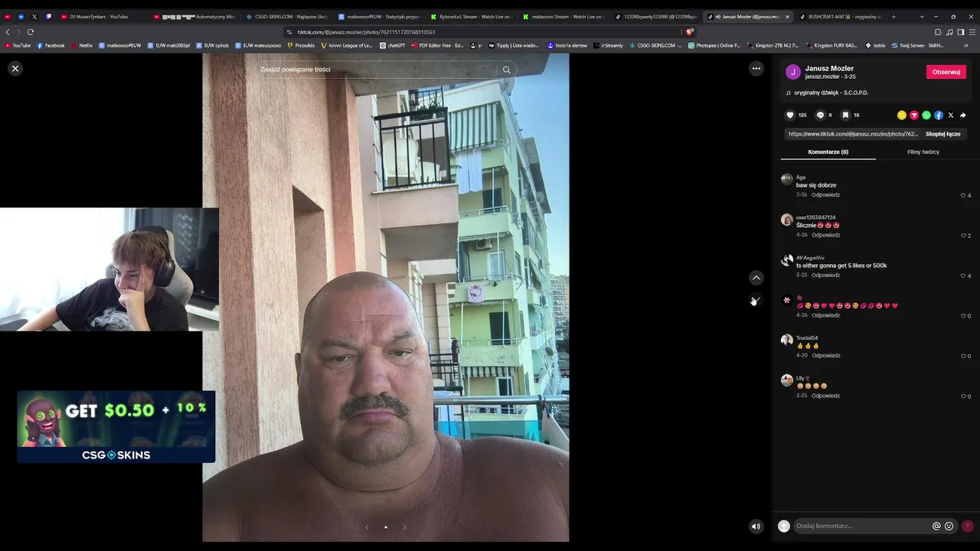This screenshot has height=551, width=980.
Task: Save the post with the bookmark icon
Action: click(845, 116)
